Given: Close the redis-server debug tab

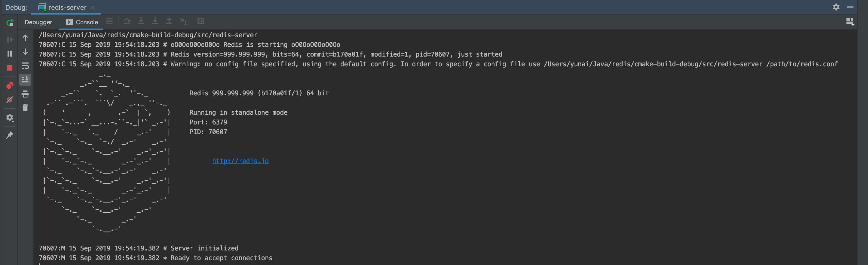Looking at the screenshot, I should tap(93, 8).
